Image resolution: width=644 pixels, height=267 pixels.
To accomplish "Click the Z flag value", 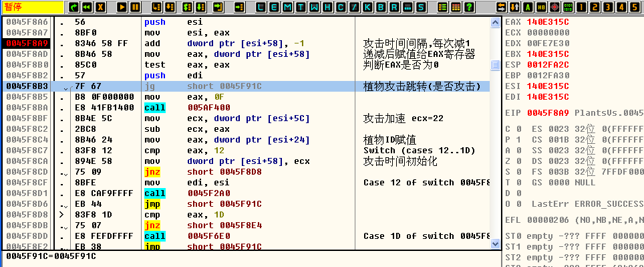I will click(x=518, y=161).
